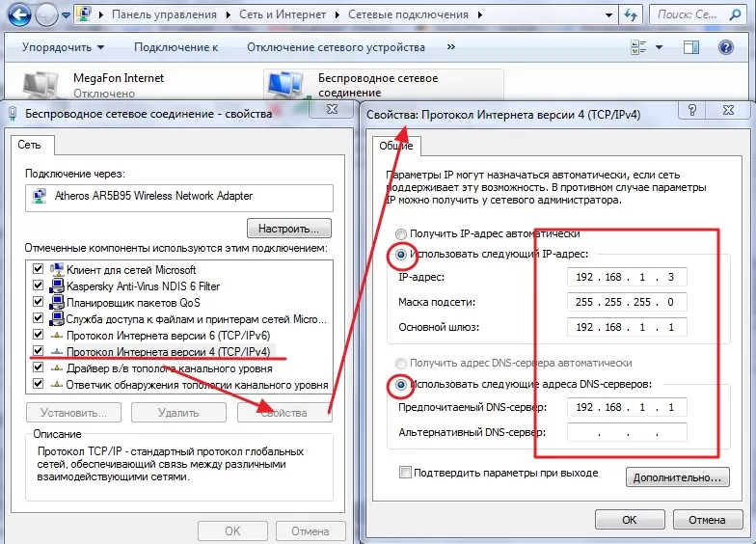The height and width of the screenshot is (544, 756).
Task: Click the Основной шлюз input field
Action: tap(627, 327)
